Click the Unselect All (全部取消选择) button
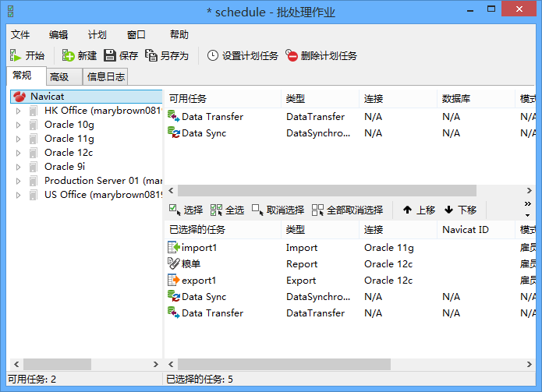 coord(347,210)
